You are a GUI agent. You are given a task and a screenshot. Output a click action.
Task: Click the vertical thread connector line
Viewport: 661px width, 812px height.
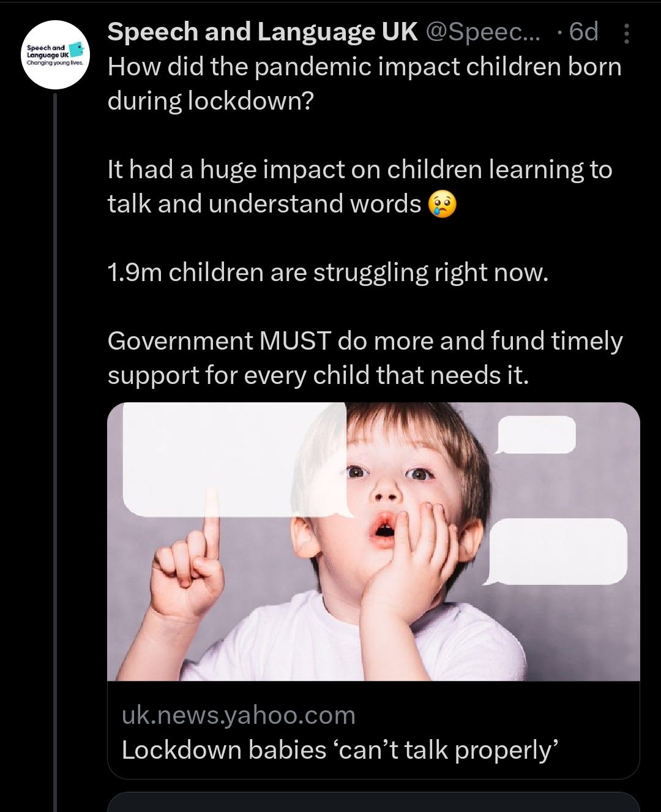tap(55, 452)
